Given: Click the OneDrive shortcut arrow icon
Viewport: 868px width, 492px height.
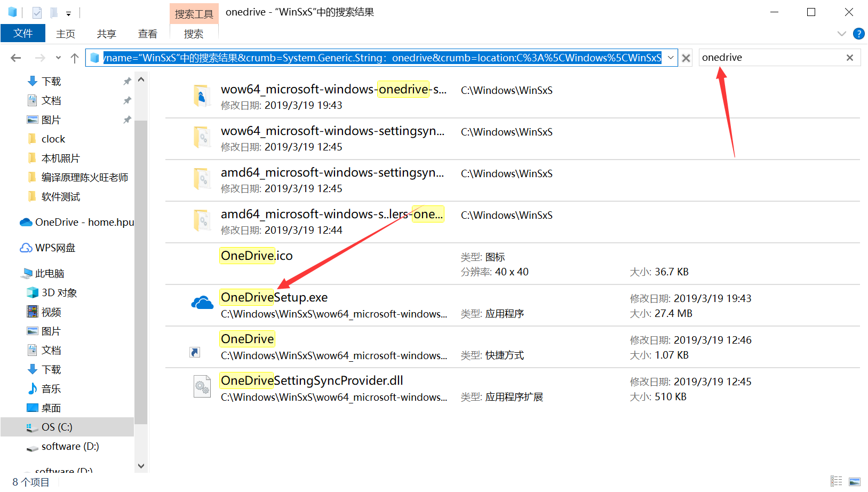Looking at the screenshot, I should pos(195,352).
